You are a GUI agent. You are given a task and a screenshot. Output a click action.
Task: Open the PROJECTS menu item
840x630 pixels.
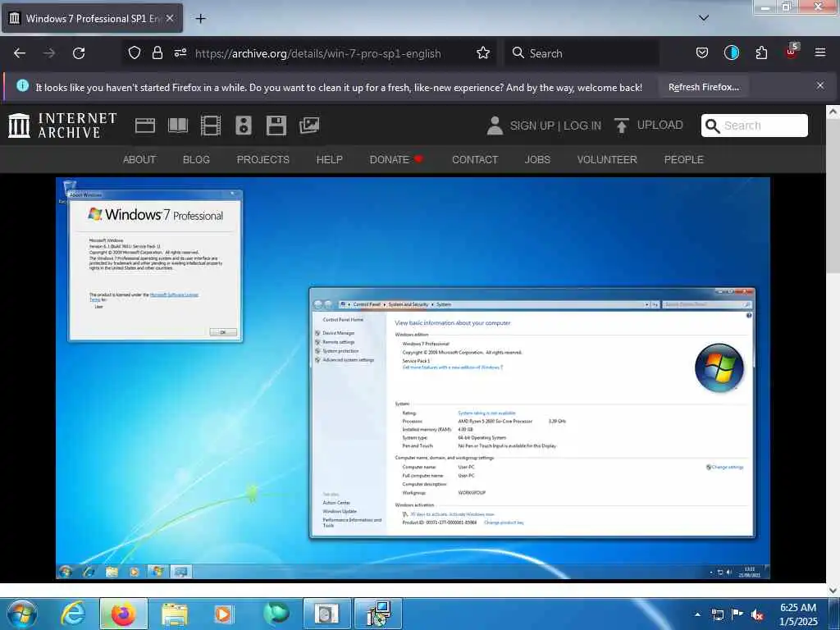[263, 160]
